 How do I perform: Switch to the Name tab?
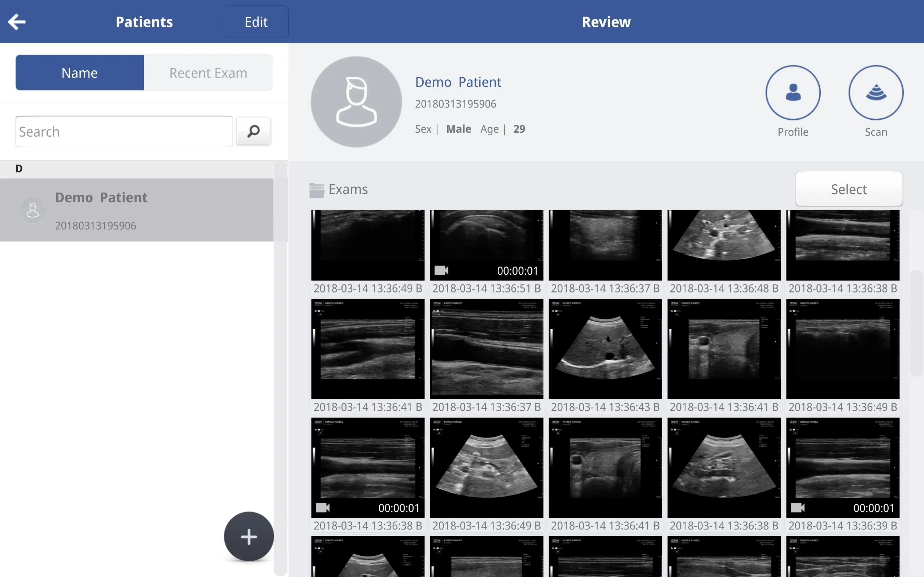[79, 72]
